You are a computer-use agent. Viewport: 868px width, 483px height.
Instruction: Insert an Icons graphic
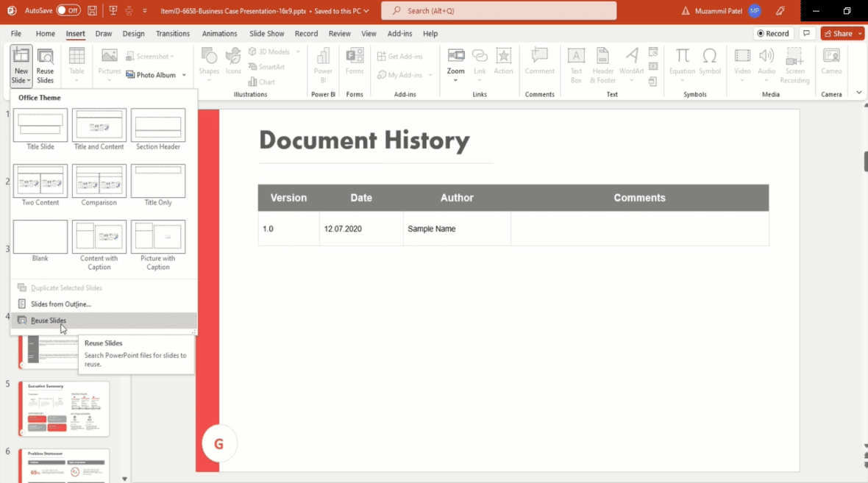[x=233, y=65]
